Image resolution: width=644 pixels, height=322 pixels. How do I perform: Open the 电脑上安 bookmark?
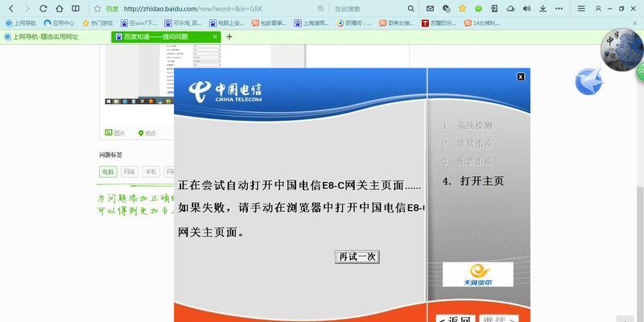(227, 23)
